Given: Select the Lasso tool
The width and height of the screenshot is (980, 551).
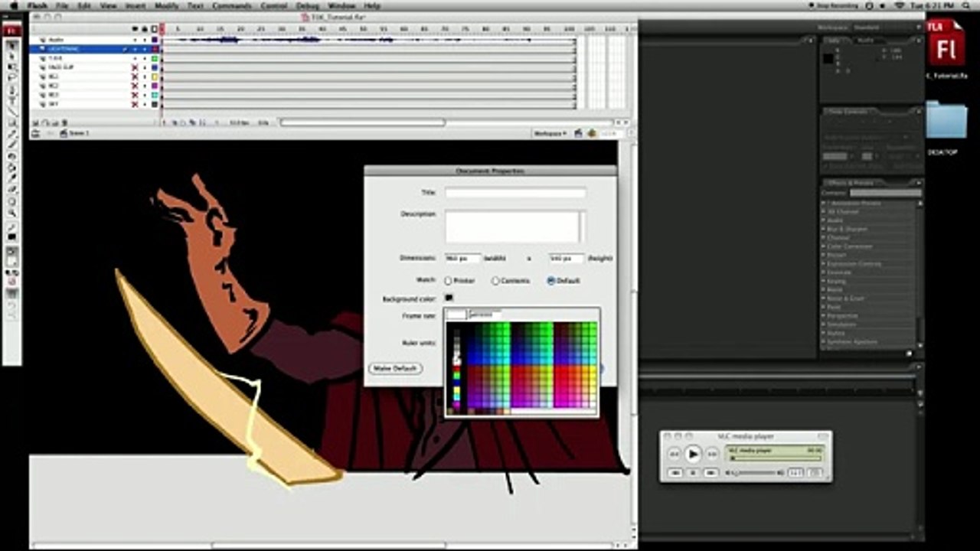Looking at the screenshot, I should tap(12, 78).
